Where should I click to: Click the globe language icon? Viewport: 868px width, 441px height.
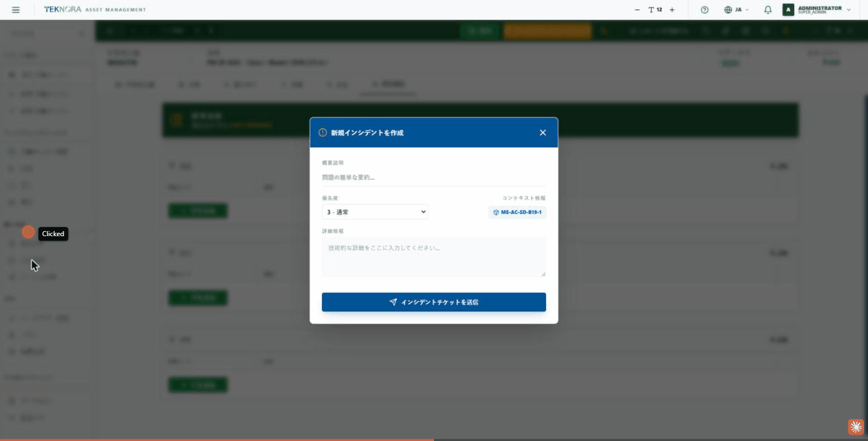728,10
